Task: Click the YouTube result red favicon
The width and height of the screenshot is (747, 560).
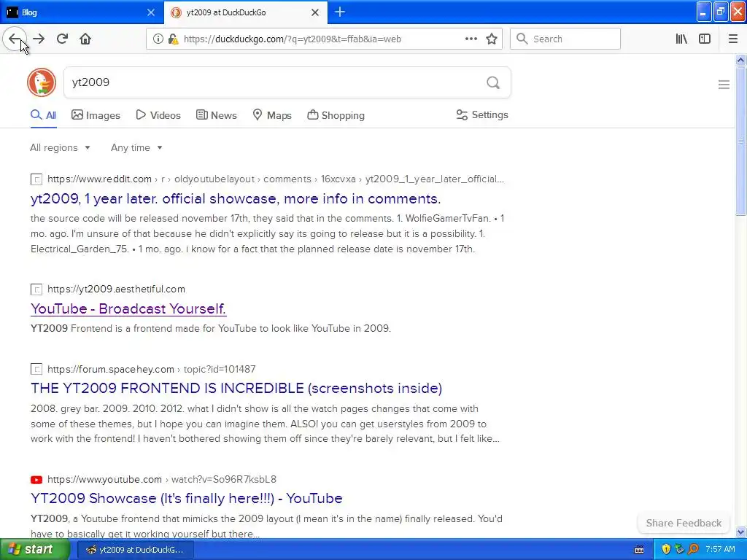Action: point(36,480)
